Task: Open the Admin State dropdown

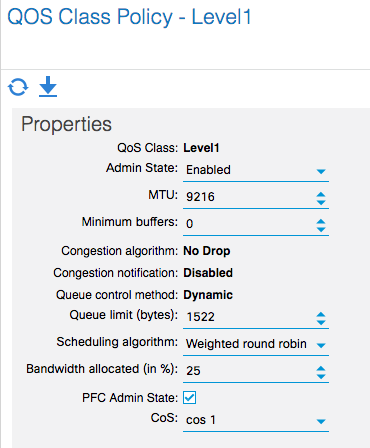Action: pos(256,170)
